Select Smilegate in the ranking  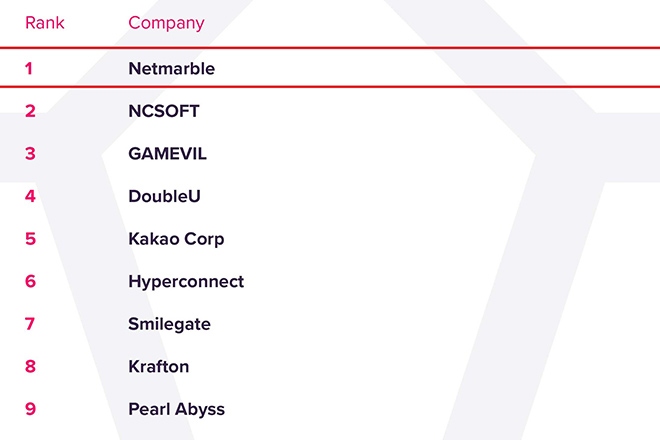coord(169,324)
